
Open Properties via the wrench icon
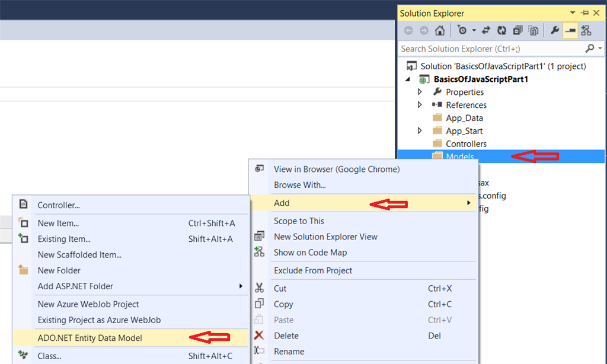pos(555,30)
